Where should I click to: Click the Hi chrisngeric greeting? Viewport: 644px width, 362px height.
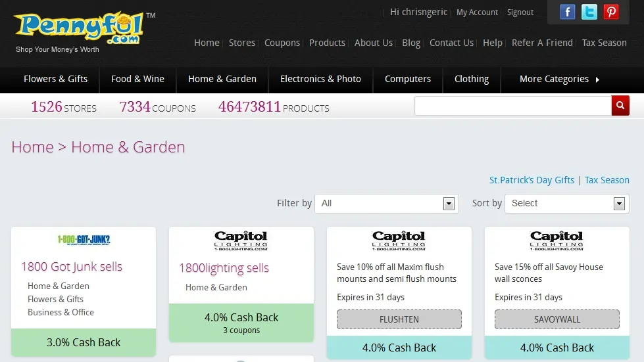418,12
